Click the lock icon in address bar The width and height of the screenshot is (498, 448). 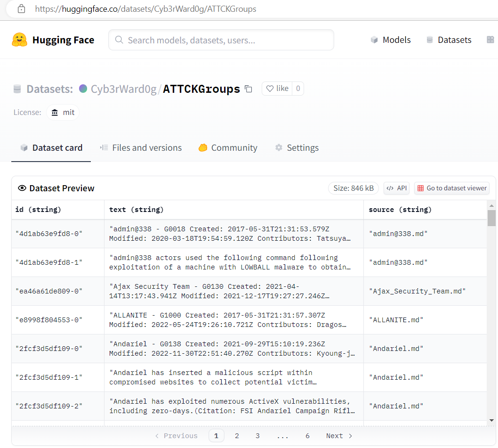(21, 8)
